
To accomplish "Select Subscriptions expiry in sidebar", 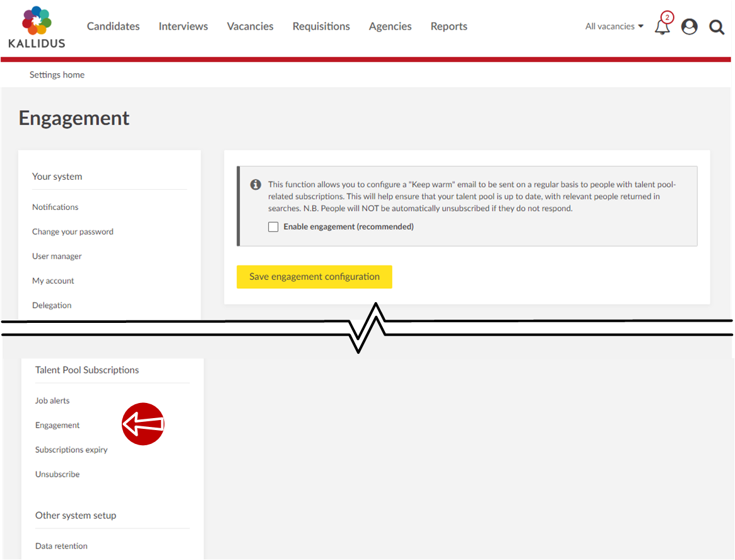I will pyautogui.click(x=71, y=450).
